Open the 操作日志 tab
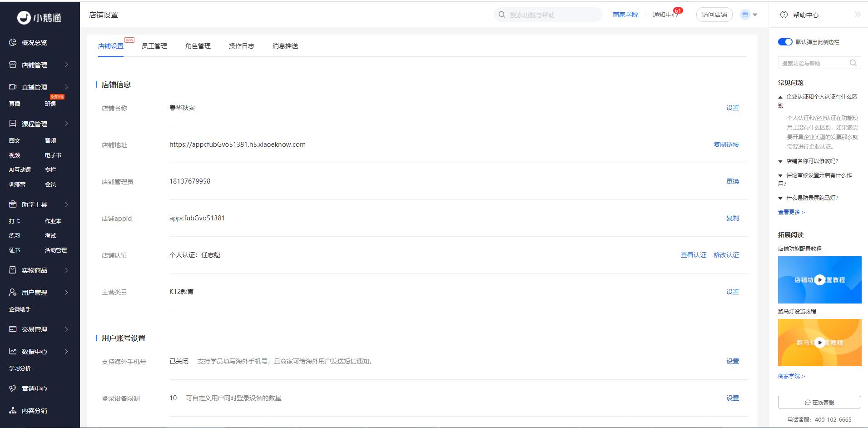Image resolution: width=868 pixels, height=428 pixels. pos(241,46)
